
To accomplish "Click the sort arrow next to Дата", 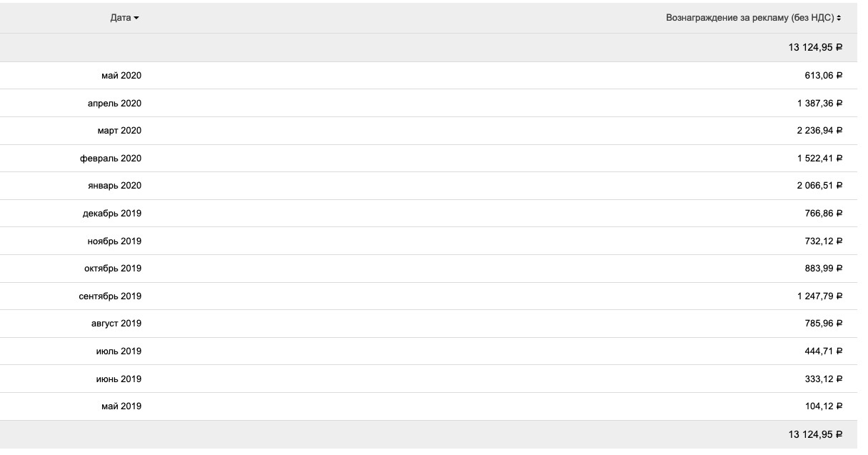I will [136, 18].
